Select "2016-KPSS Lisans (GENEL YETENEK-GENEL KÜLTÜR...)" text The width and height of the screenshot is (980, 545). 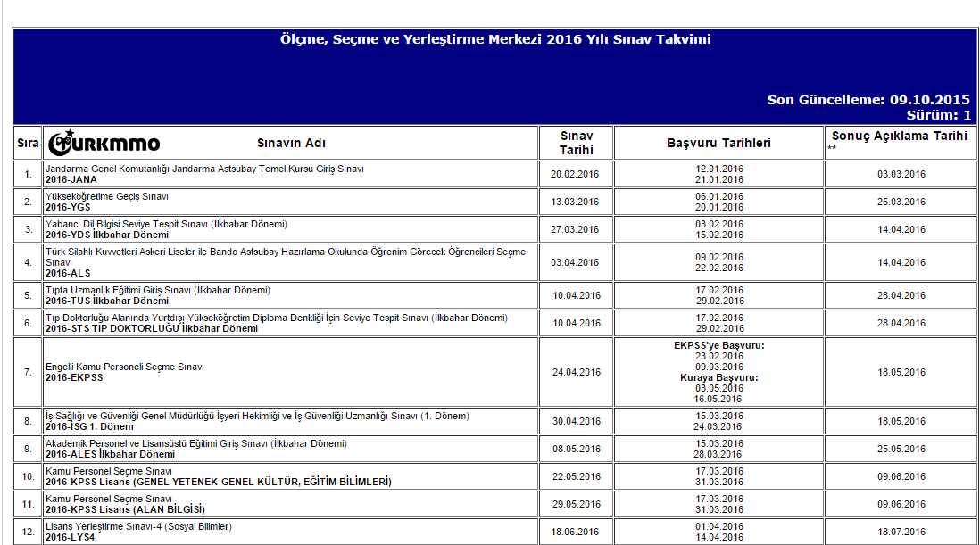tap(219, 482)
